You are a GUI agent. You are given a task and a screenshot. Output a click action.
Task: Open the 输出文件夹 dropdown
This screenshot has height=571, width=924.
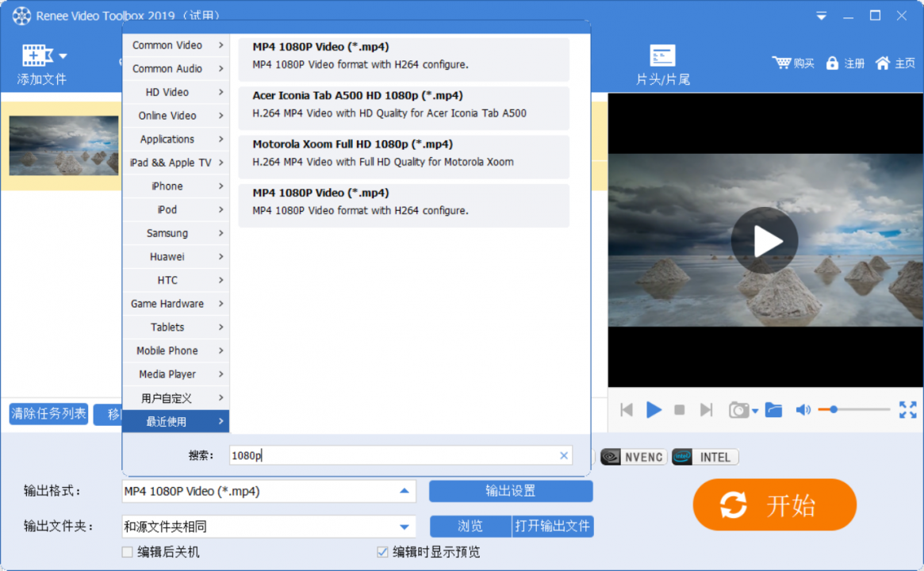[404, 527]
